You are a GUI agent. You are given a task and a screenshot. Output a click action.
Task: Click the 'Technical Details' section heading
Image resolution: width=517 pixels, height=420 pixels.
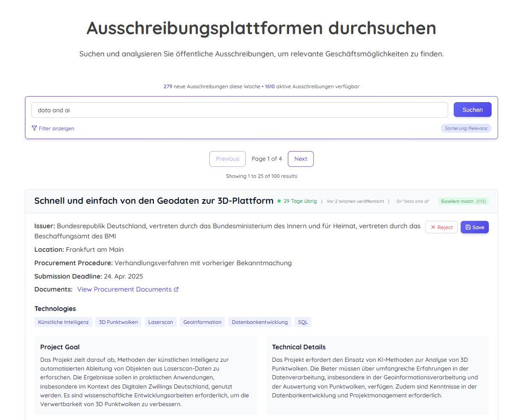pyautogui.click(x=299, y=347)
